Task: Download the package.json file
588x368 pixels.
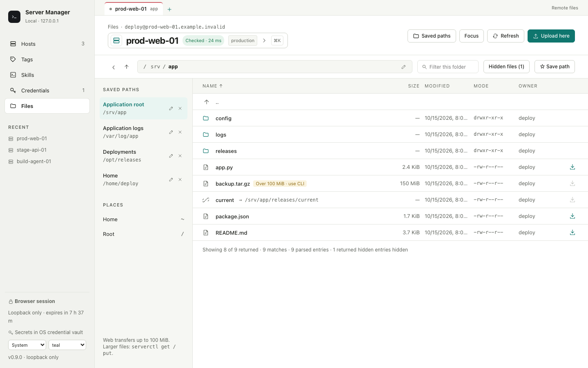Action: 572,216
